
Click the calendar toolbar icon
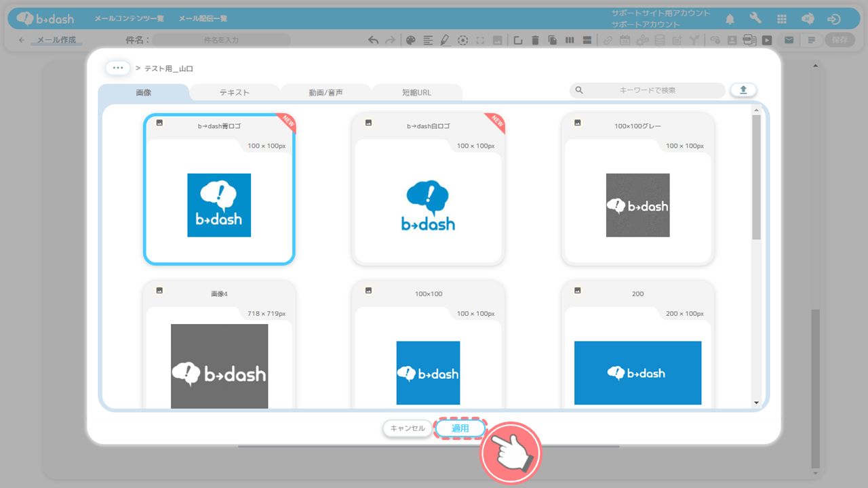pos(625,40)
